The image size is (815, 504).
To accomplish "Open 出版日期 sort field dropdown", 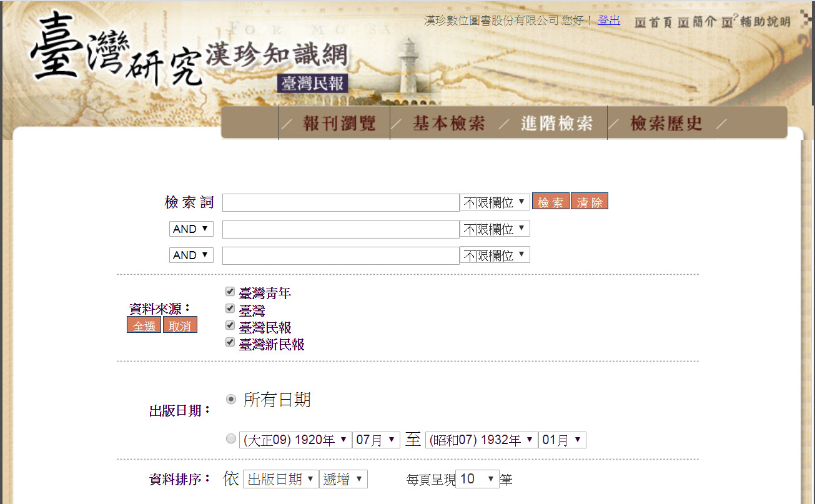I will (x=280, y=479).
